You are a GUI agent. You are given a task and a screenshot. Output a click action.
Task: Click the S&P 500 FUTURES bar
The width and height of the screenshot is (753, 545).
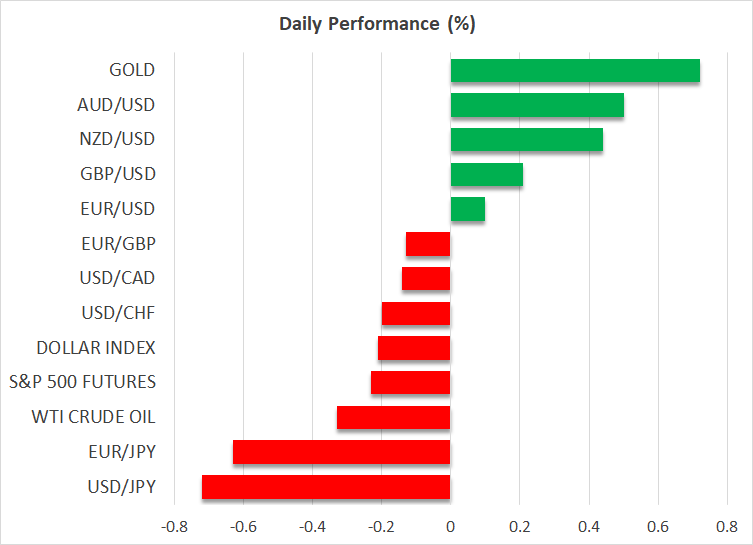(x=410, y=382)
